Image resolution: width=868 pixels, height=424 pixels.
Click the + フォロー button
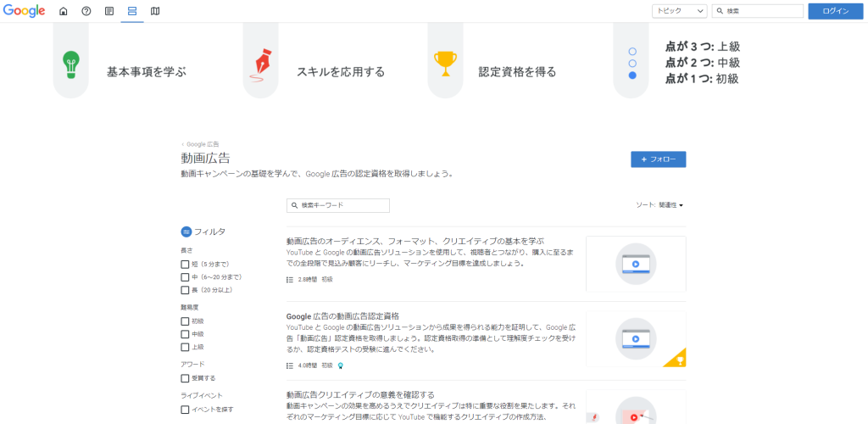pyautogui.click(x=658, y=159)
